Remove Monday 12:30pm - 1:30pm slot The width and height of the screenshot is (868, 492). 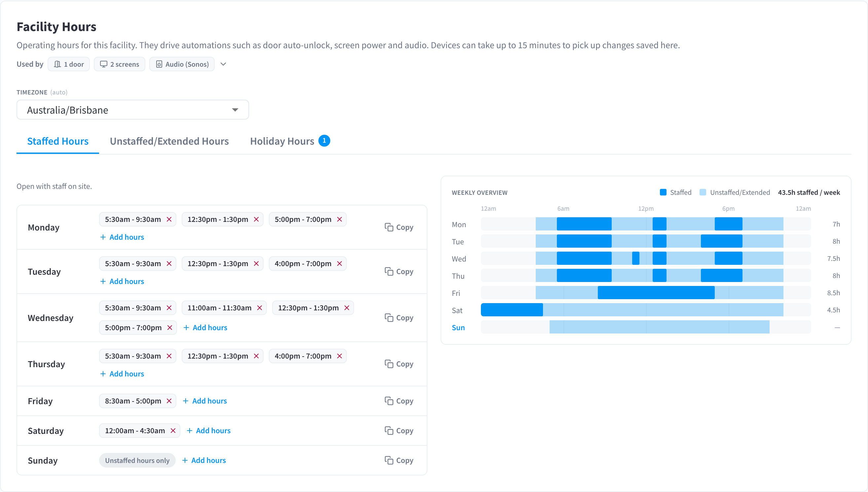[256, 219]
